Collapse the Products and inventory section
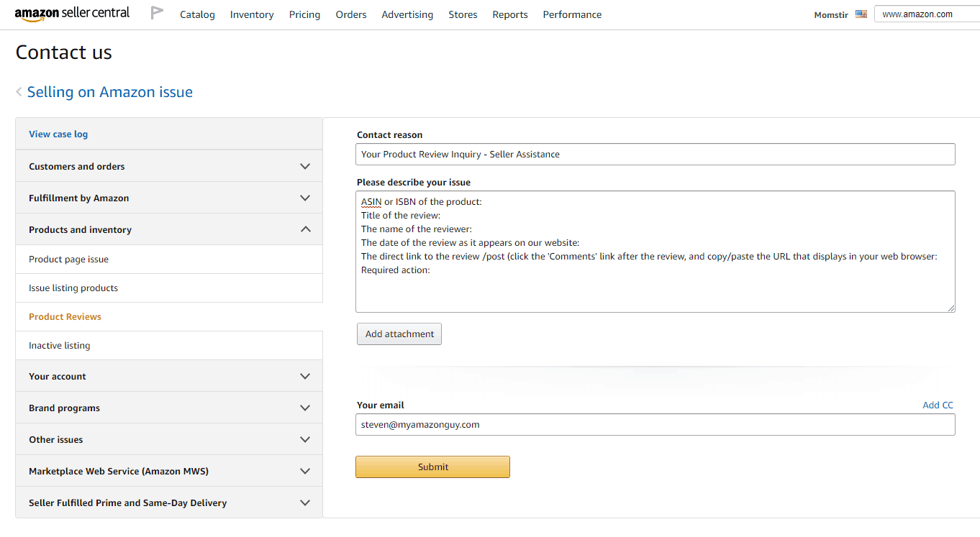The image size is (980, 537). coord(169,229)
